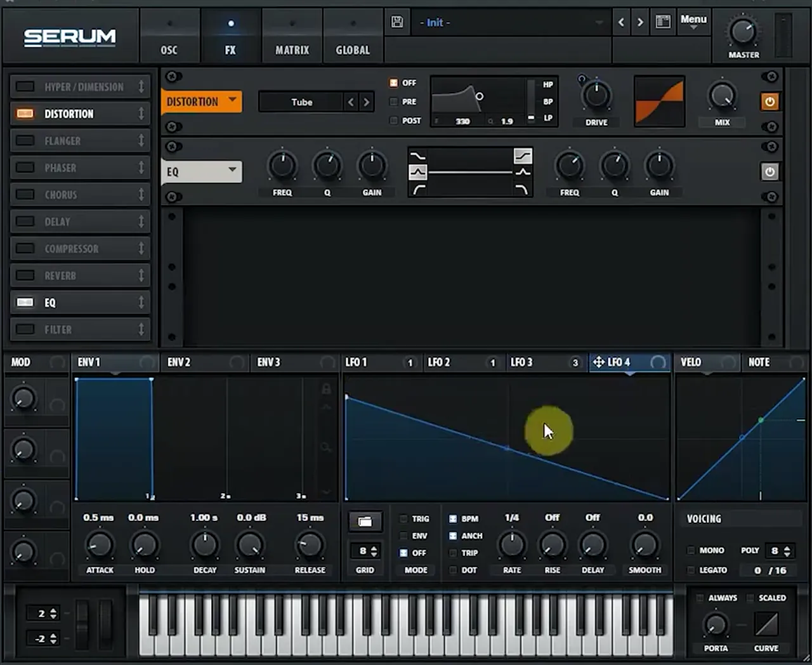The height and width of the screenshot is (665, 812).
Task: Select the low shelf EQ shape
Action: tap(417, 155)
